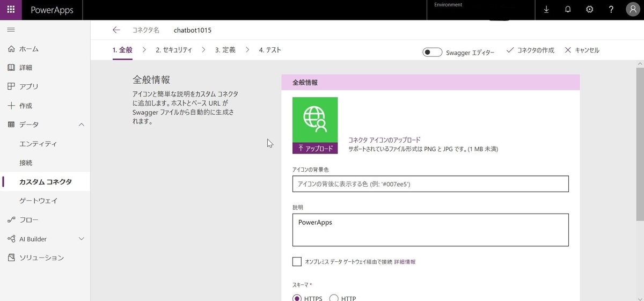This screenshot has height=301, width=644.
Task: Switch to the 2. セキュリティ tab
Action: pos(174,50)
